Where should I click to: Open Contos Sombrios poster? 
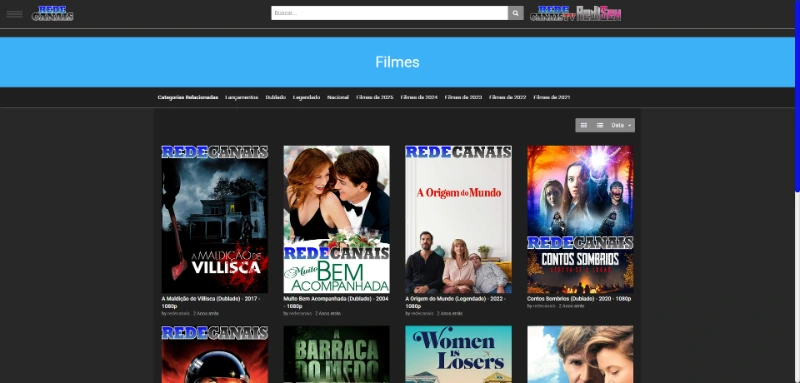(x=580, y=219)
